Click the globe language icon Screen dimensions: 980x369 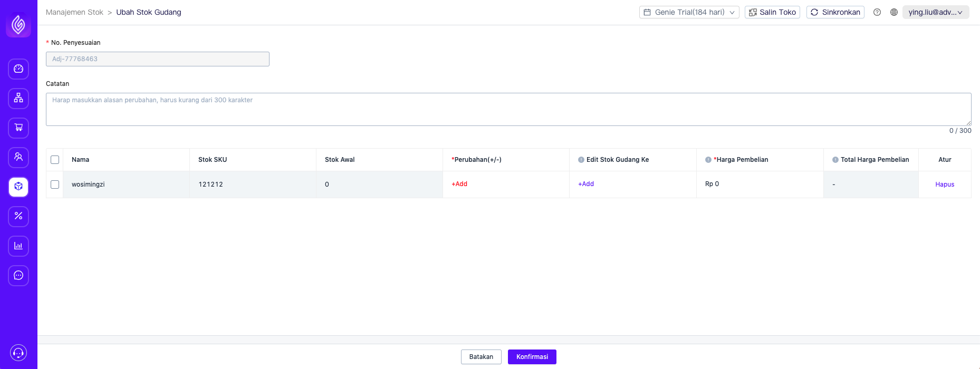(x=894, y=12)
